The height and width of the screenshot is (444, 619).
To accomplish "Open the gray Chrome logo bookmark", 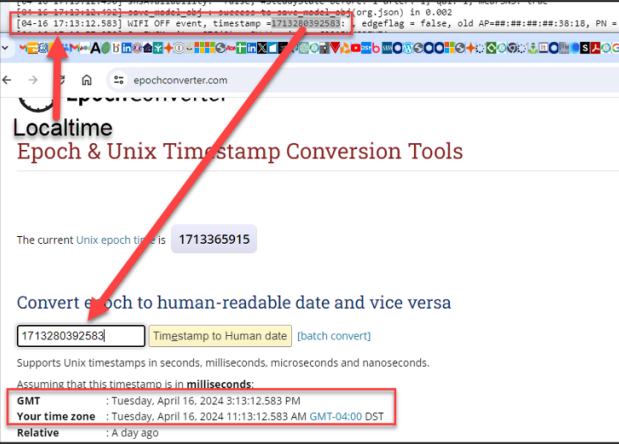I will 512,48.
